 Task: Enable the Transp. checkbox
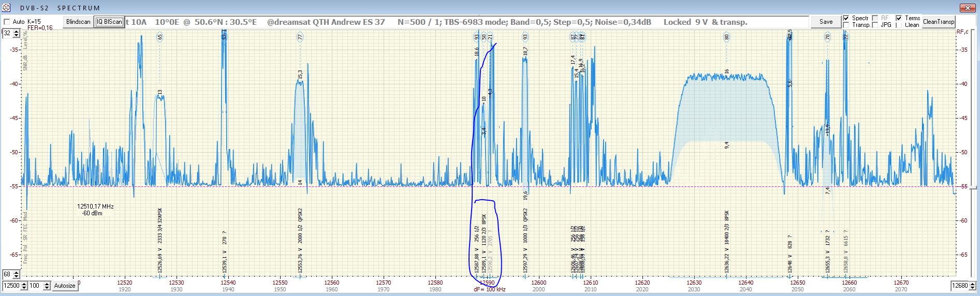tap(846, 25)
